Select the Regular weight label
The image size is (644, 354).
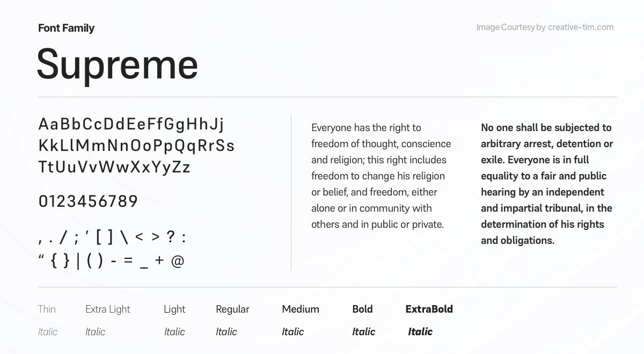[x=232, y=309]
